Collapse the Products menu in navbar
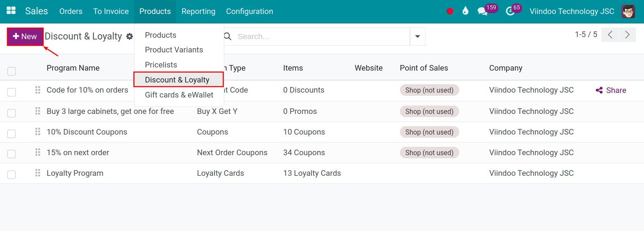 (x=155, y=11)
